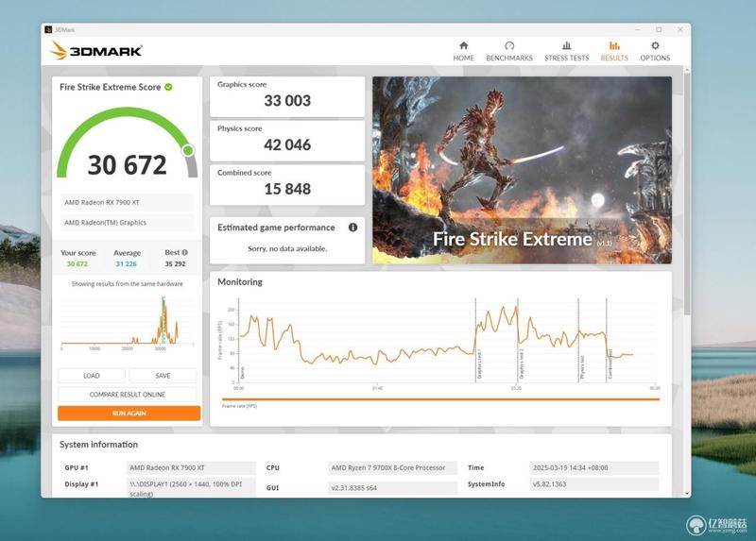Open the Home tab

pos(463,51)
